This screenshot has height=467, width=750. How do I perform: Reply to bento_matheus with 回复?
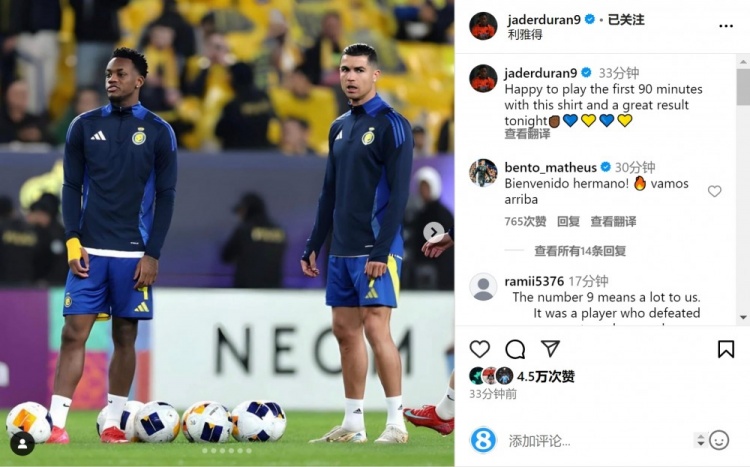click(568, 222)
